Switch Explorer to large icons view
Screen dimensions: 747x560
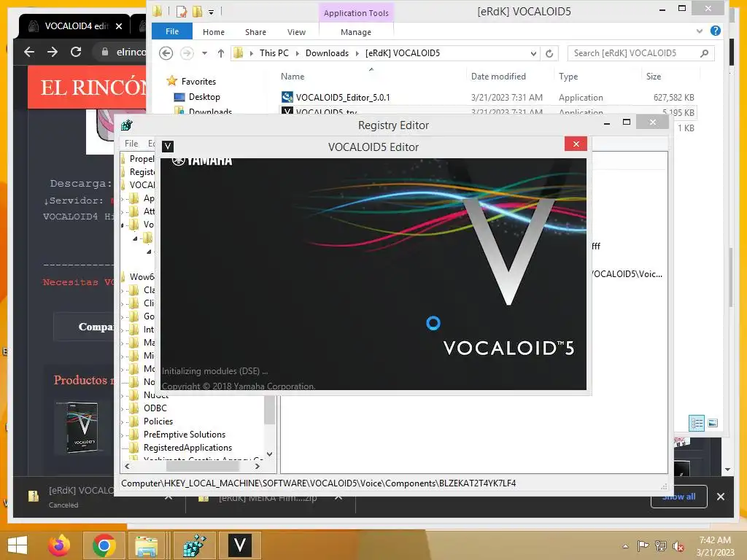pyautogui.click(x=713, y=423)
